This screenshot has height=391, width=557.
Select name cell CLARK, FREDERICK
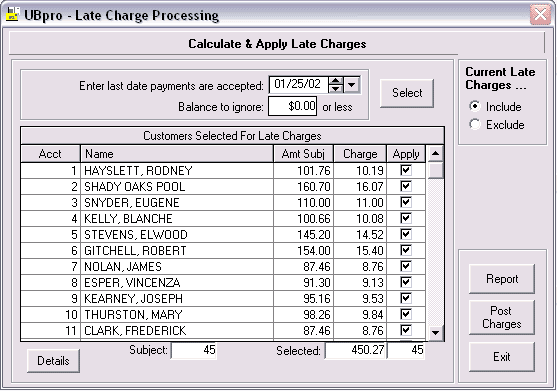(177, 330)
